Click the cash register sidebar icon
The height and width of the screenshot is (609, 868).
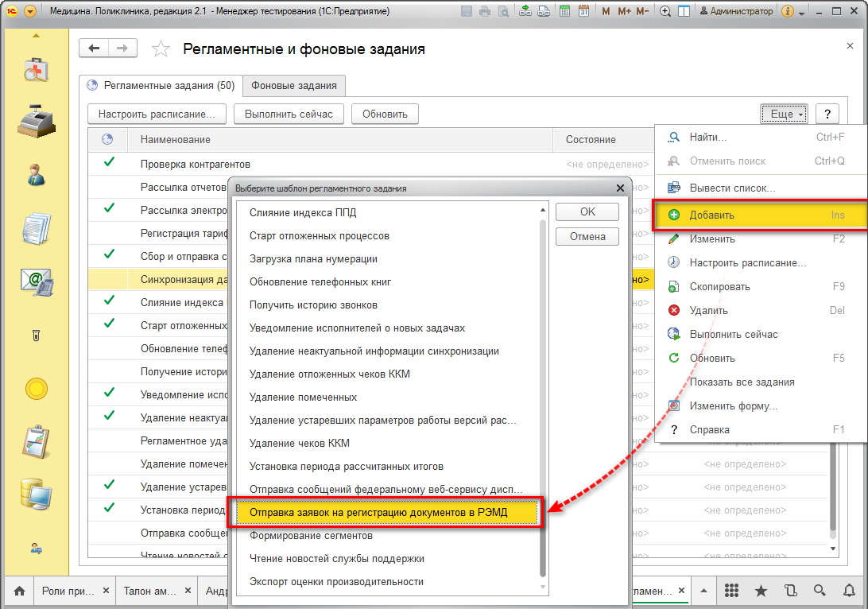(x=36, y=121)
